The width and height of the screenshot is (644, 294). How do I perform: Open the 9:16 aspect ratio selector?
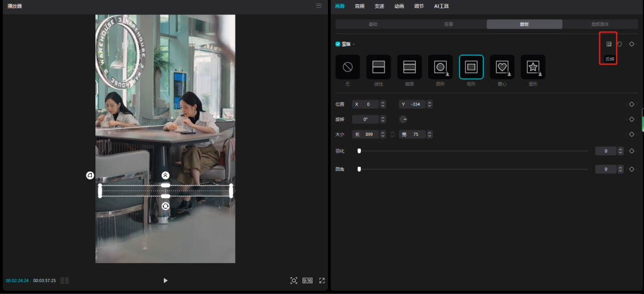point(307,280)
